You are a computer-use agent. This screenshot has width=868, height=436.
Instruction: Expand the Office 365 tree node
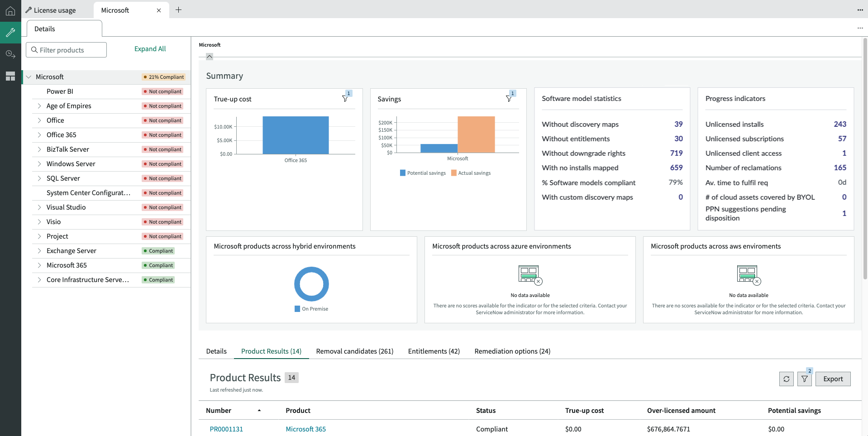tap(39, 135)
